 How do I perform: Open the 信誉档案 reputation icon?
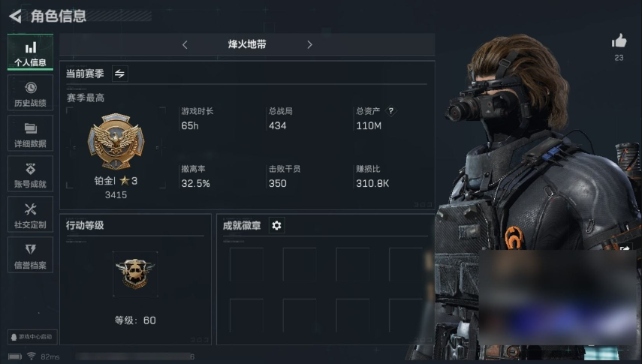(x=30, y=255)
